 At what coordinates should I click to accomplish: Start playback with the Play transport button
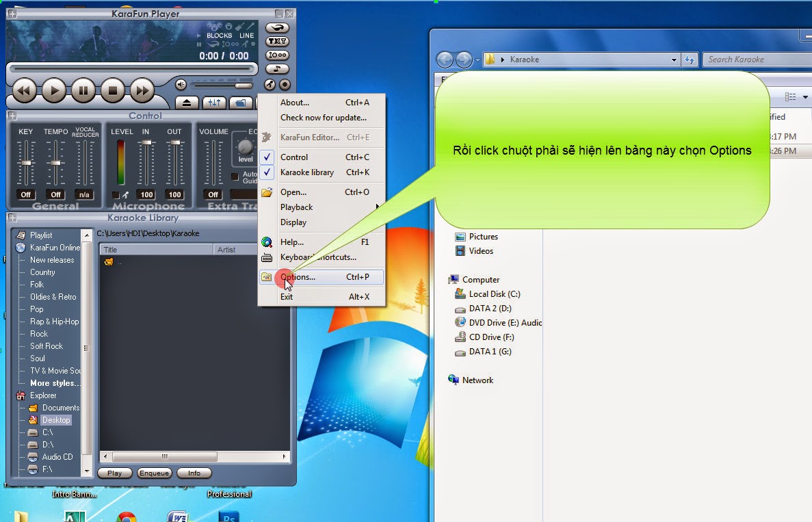(x=54, y=90)
